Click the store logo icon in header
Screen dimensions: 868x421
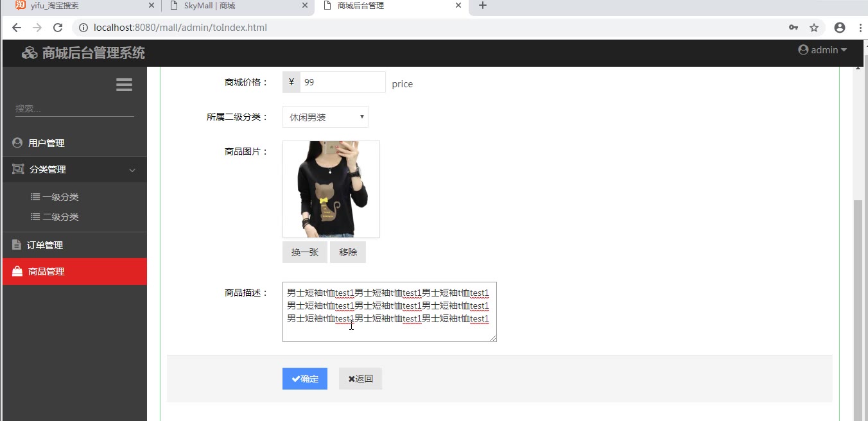[x=30, y=53]
